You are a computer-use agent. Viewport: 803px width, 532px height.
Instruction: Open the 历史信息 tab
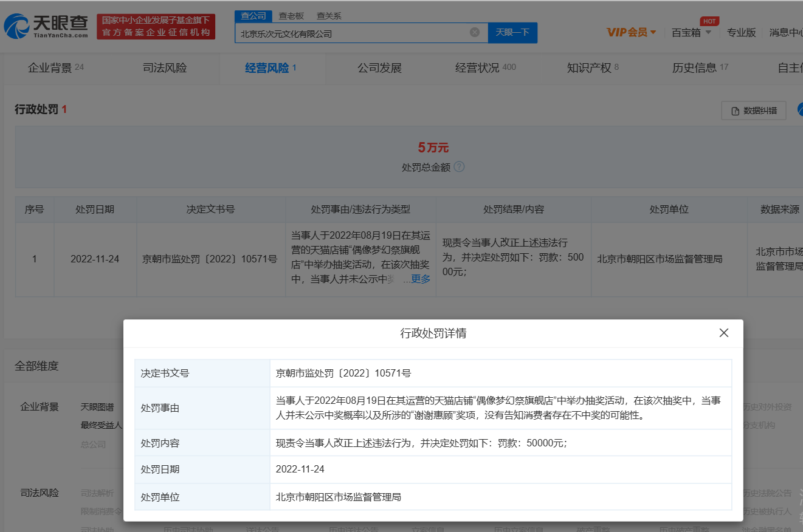700,68
